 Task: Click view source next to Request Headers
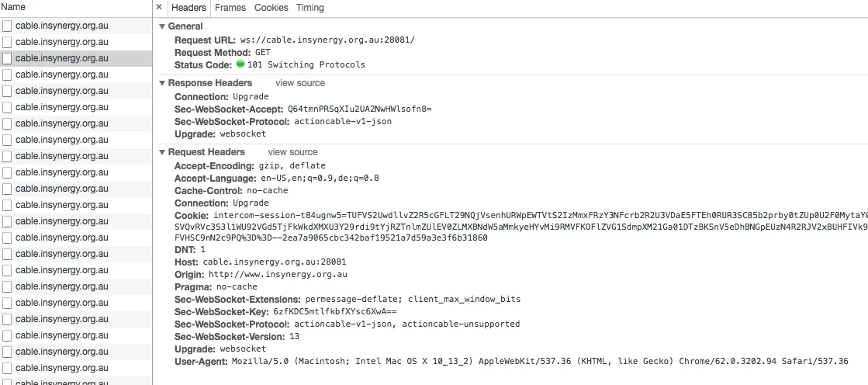point(292,152)
